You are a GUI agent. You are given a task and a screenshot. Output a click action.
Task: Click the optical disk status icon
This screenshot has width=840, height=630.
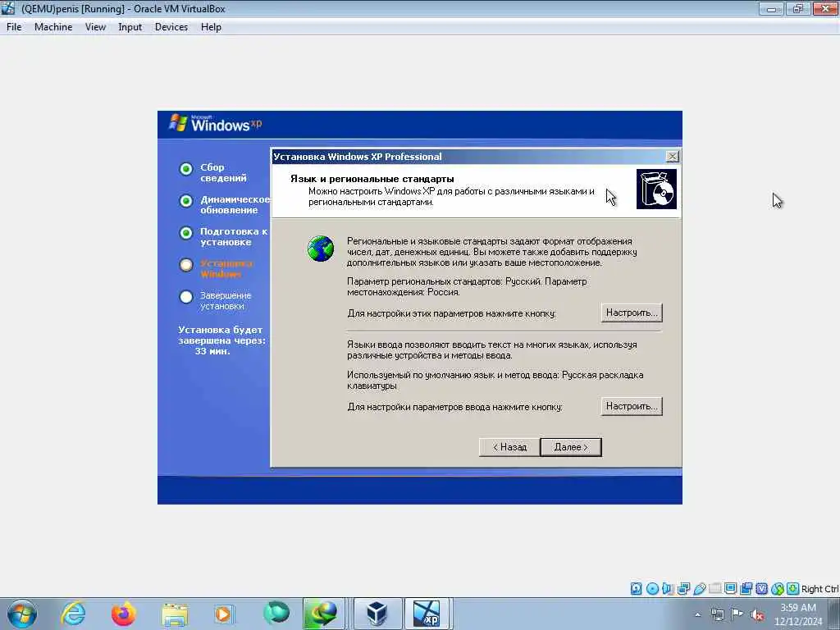click(x=652, y=589)
